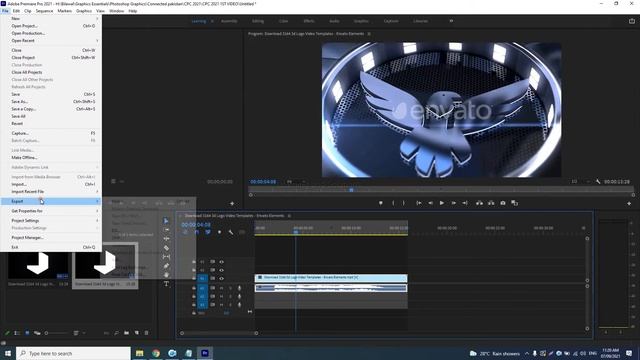Click the Quick Export icon at top right
Image resolution: width=640 pixels, height=360 pixels.
click(x=632, y=21)
